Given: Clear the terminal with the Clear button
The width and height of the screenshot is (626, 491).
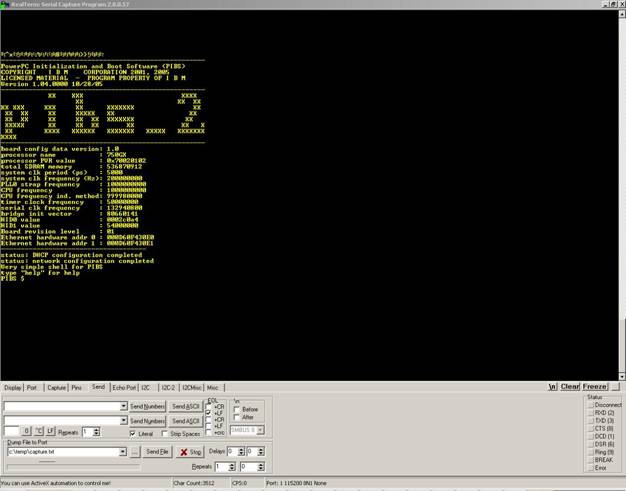Looking at the screenshot, I should tap(570, 386).
